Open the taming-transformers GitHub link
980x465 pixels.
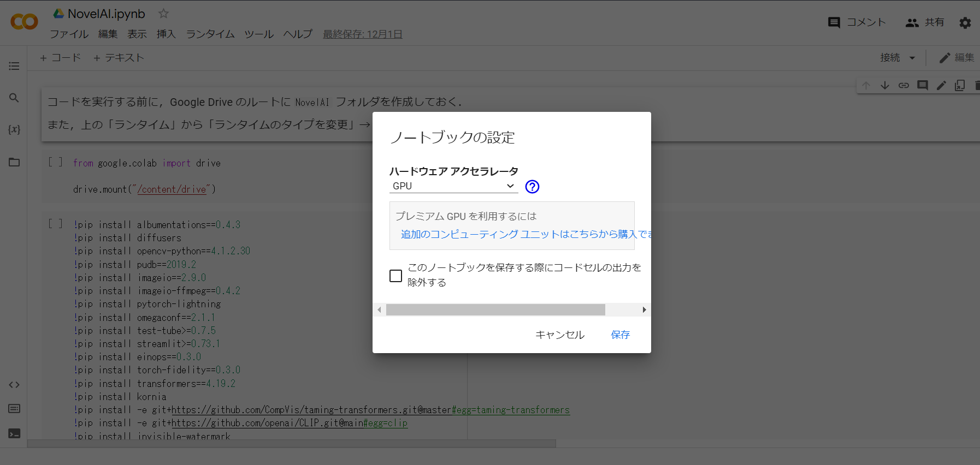click(370, 410)
